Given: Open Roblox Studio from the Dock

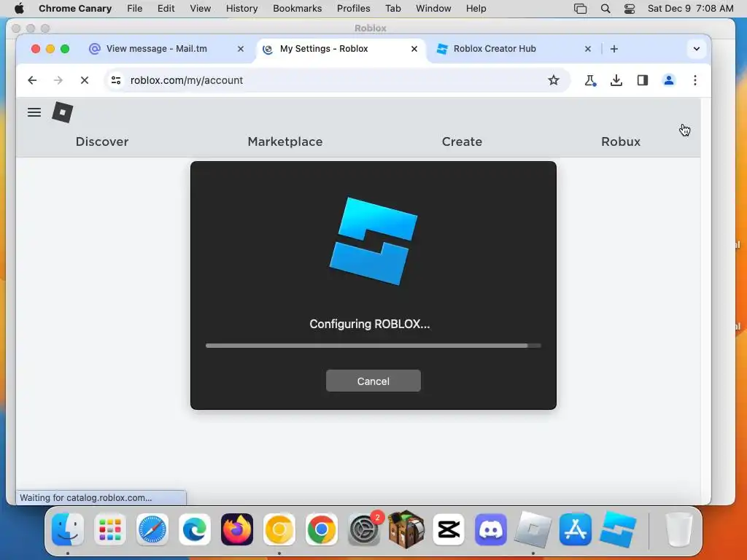Looking at the screenshot, I should coord(618,529).
